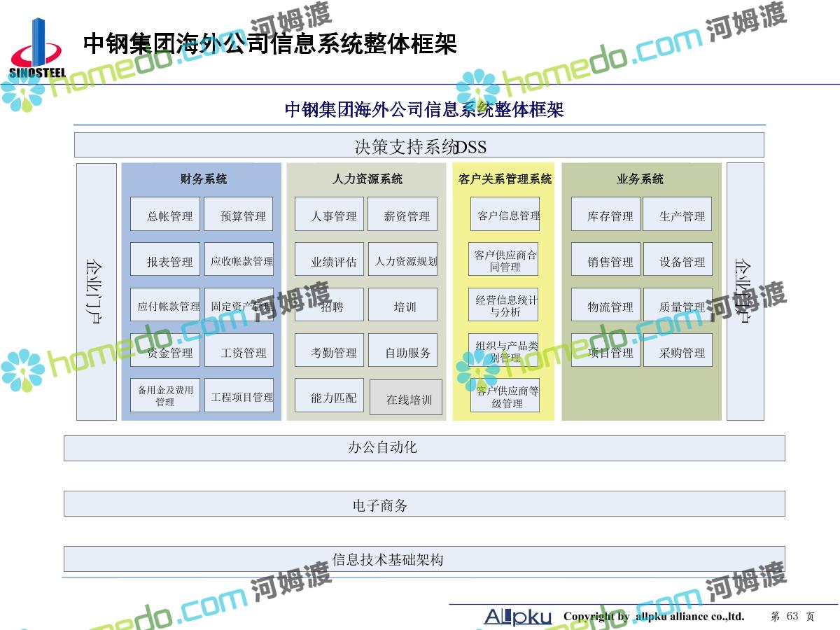Click the 固定资产管理 box
The width and height of the screenshot is (840, 630).
(238, 305)
